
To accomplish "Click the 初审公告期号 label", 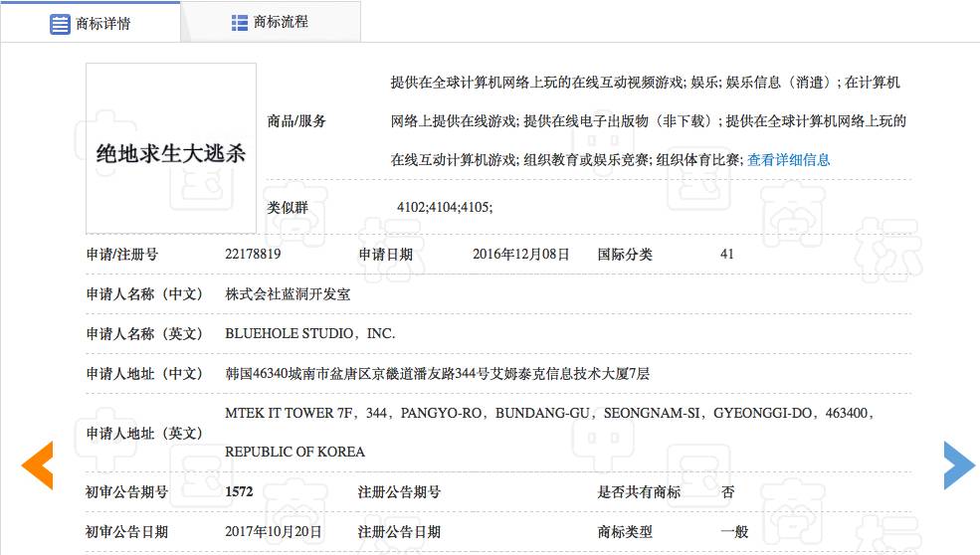I will point(127,492).
